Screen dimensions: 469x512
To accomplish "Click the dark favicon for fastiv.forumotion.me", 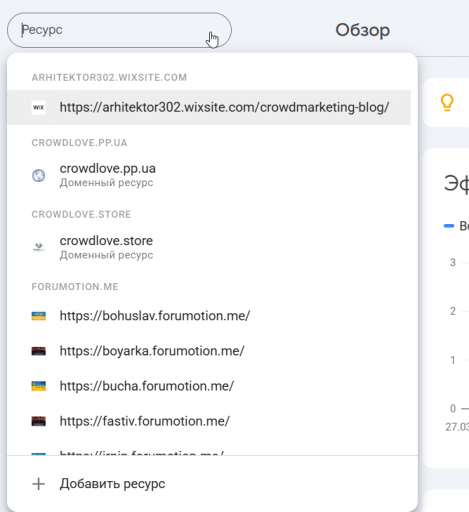I will [x=38, y=421].
